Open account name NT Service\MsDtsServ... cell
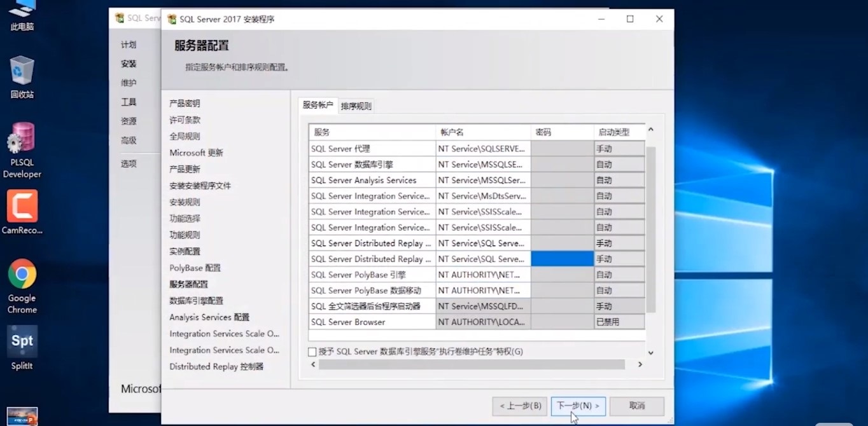Image resolution: width=868 pixels, height=426 pixels. [483, 196]
